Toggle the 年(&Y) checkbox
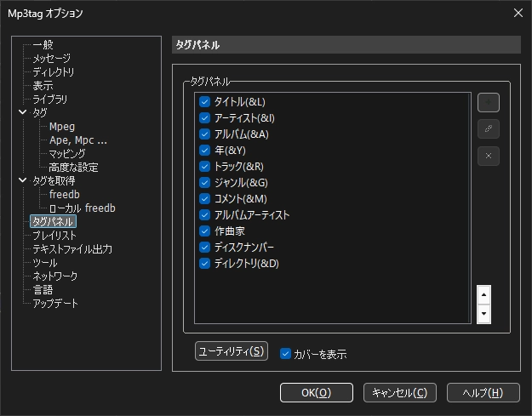 [204, 150]
